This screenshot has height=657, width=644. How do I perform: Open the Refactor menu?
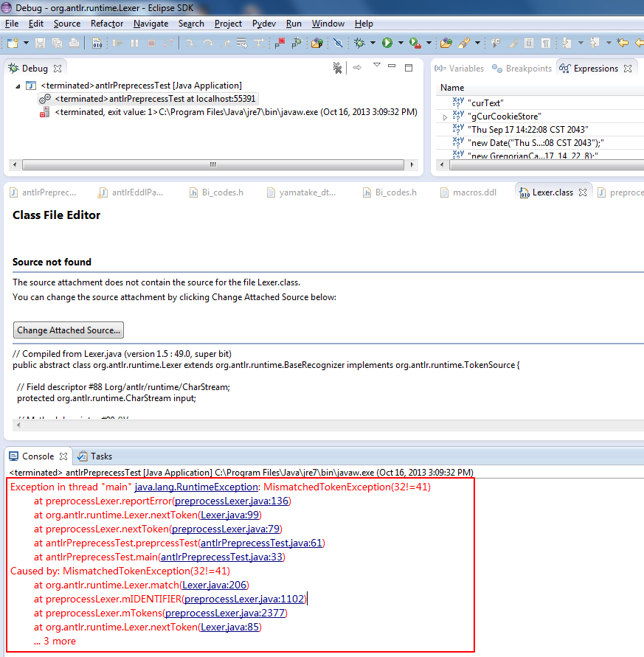point(107,24)
